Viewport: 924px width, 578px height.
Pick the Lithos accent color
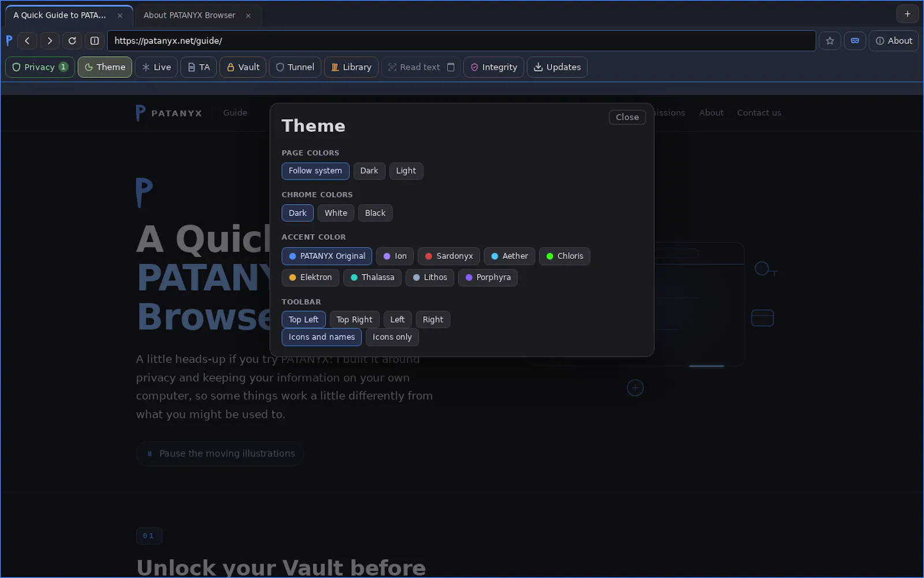pyautogui.click(x=430, y=277)
